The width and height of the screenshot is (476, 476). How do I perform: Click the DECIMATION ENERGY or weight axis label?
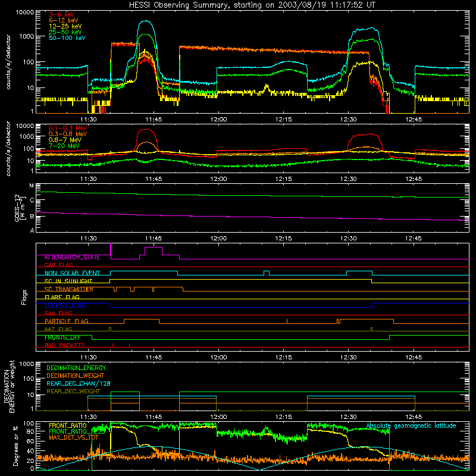click(9, 386)
